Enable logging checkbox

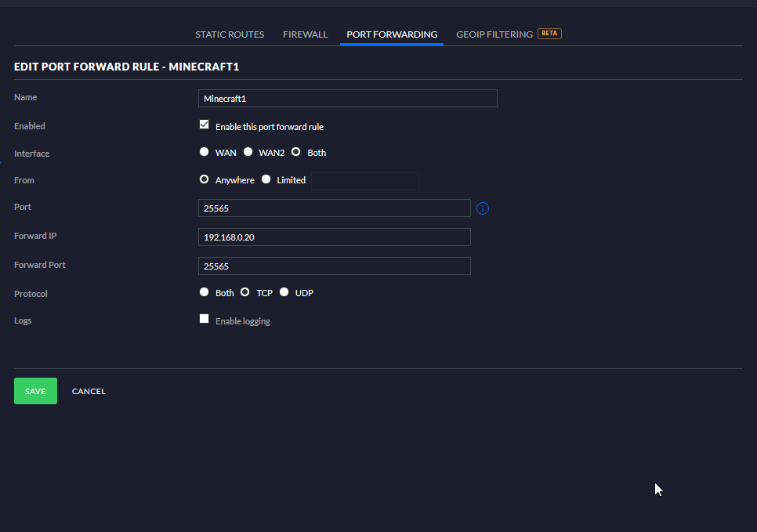click(x=205, y=319)
